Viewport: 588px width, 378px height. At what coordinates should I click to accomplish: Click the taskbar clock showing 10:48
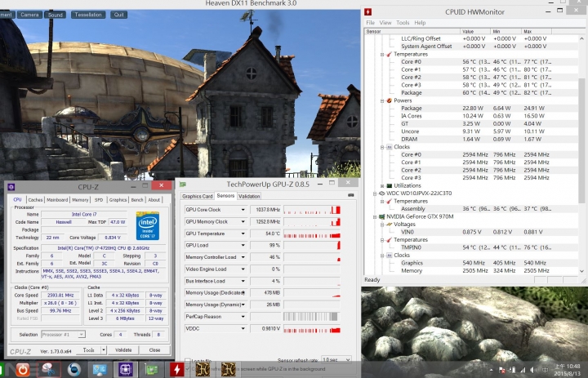(x=566, y=370)
